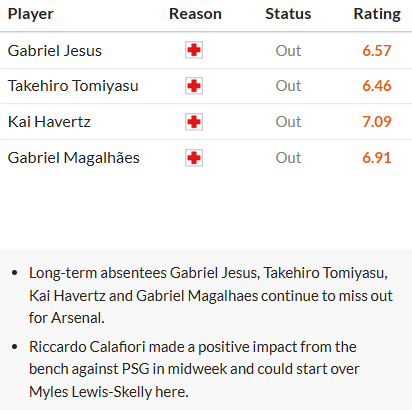The height and width of the screenshot is (410, 412).
Task: Sort by the Reason column header
Action: (195, 14)
